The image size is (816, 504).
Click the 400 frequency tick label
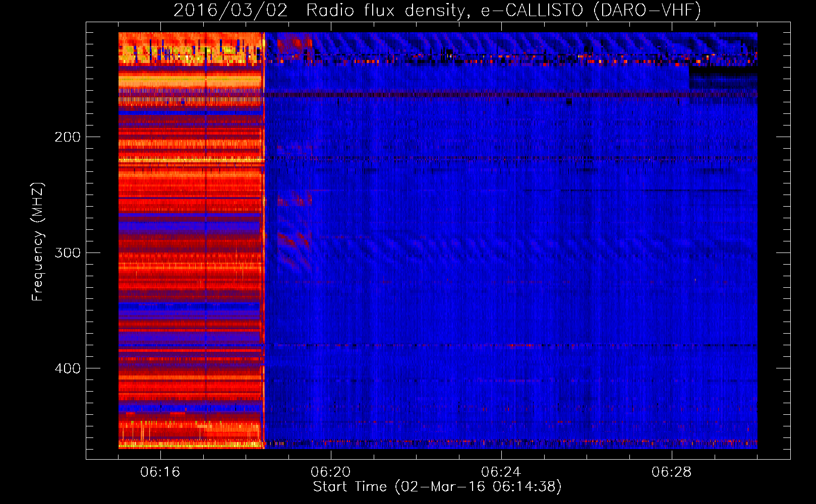(68, 368)
